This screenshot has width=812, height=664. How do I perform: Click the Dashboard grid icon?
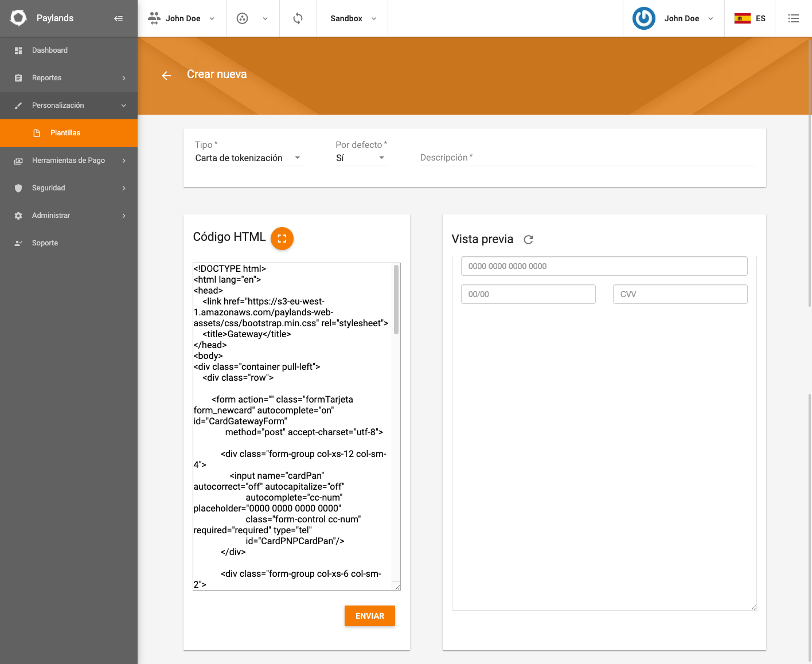point(18,50)
